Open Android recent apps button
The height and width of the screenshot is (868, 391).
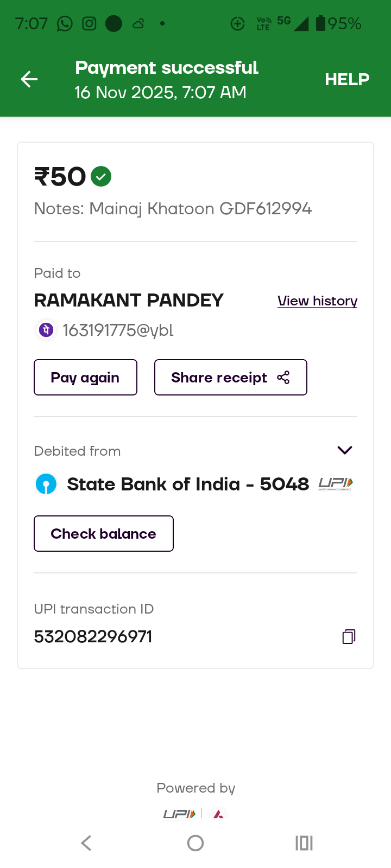304,843
